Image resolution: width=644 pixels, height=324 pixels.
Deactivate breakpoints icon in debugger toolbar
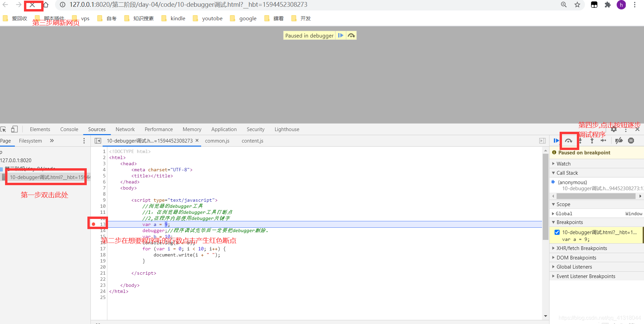pyautogui.click(x=619, y=141)
